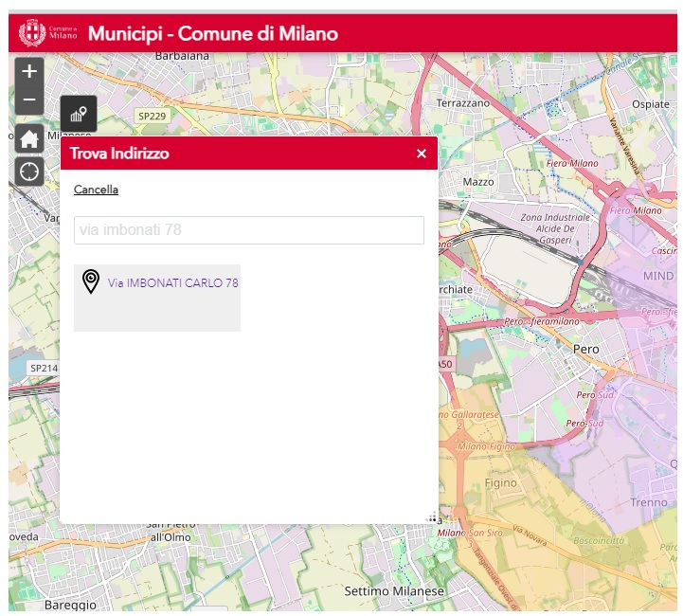Select the Via IMBONATI CARLO 78 result
Screen dimensions: 683x616
[x=172, y=283]
